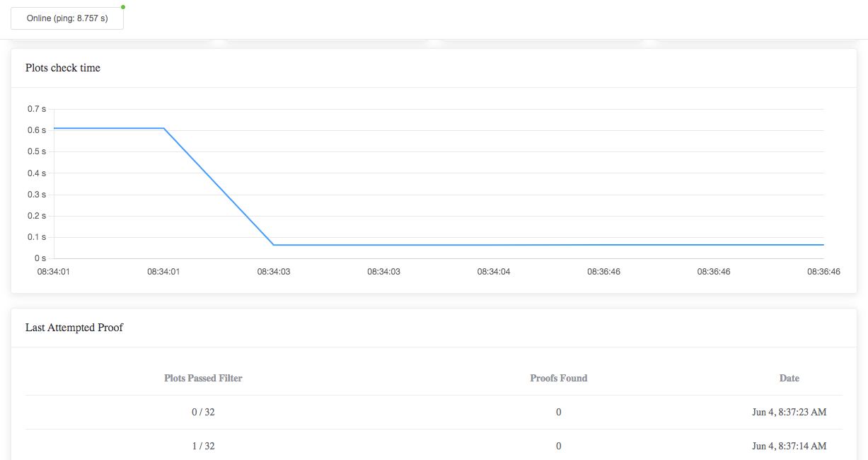Viewport: 868px width, 460px height.
Task: Click the green online status dot
Action: pos(123,7)
